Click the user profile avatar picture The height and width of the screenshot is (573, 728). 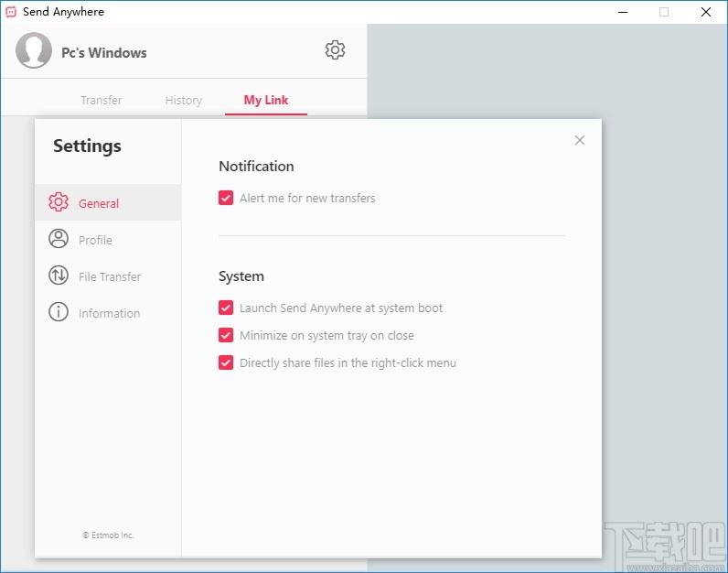(34, 50)
